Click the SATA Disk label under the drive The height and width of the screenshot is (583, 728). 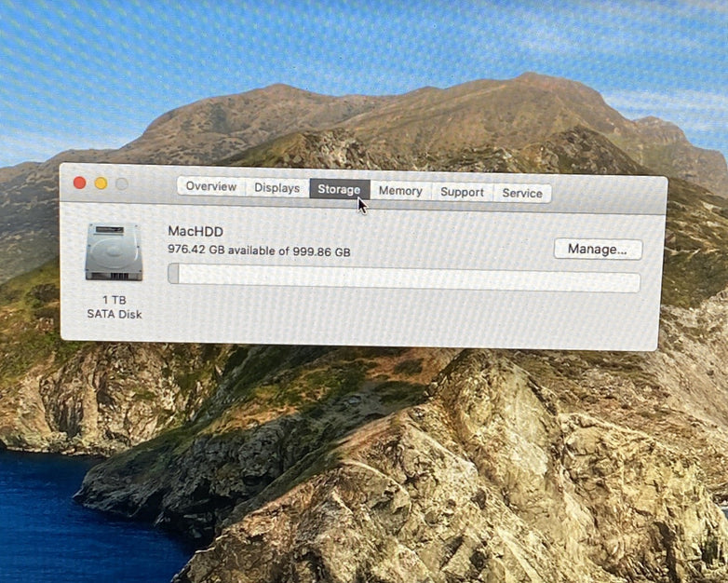point(115,314)
